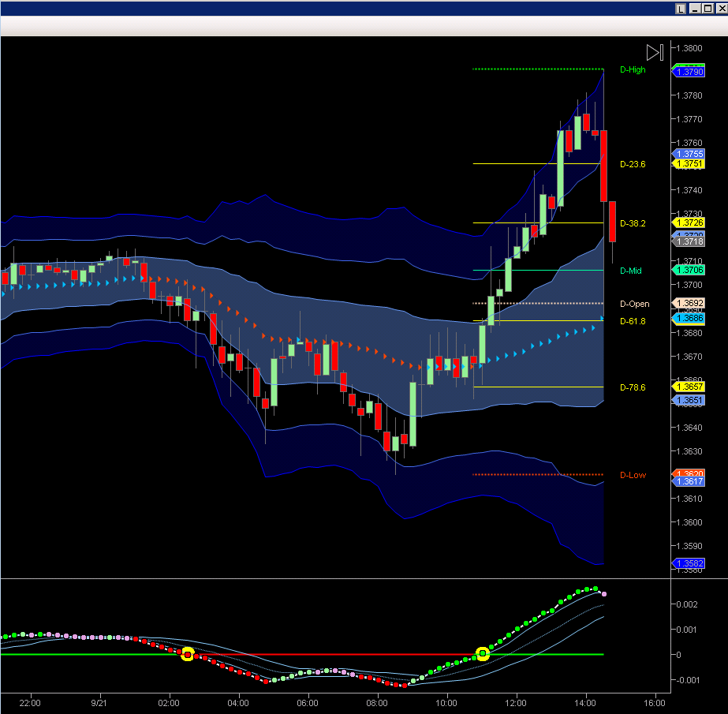Image resolution: width=728 pixels, height=714 pixels.
Task: Click the 1.3692 D-Open price marker
Action: pyautogui.click(x=689, y=303)
